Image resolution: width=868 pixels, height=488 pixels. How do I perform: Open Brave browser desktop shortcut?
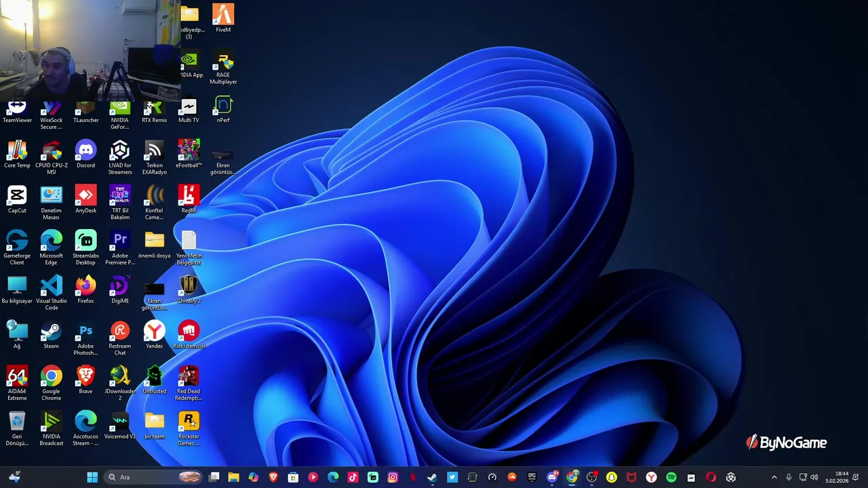[x=85, y=380]
